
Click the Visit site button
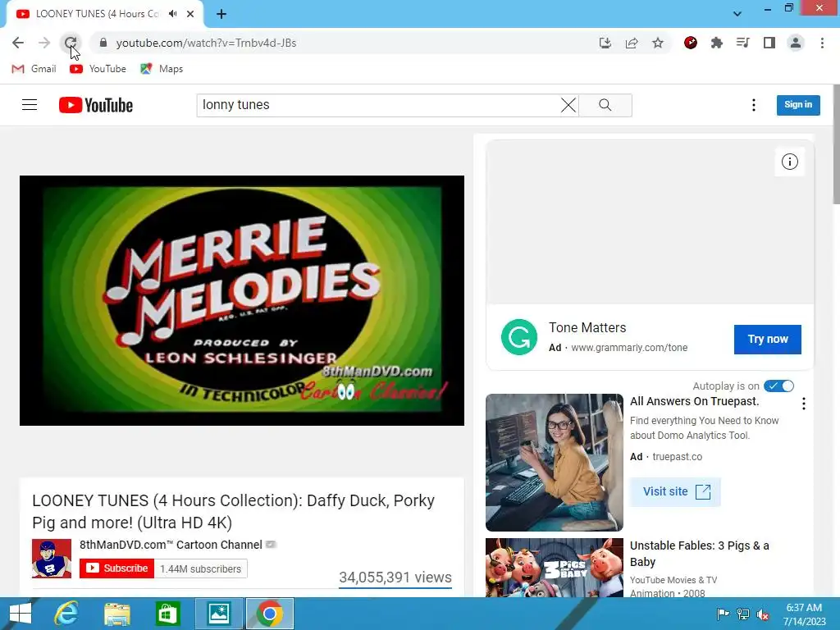[675, 492]
